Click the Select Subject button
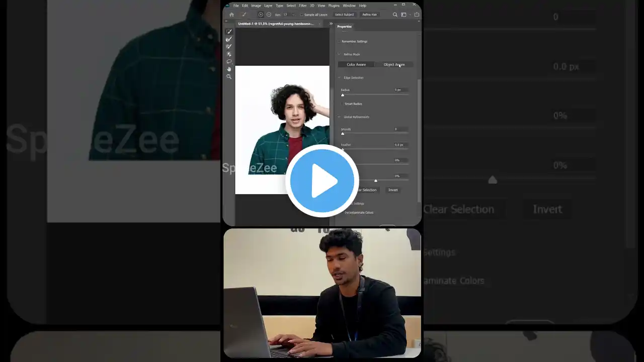The width and height of the screenshot is (644, 362). pos(344,15)
